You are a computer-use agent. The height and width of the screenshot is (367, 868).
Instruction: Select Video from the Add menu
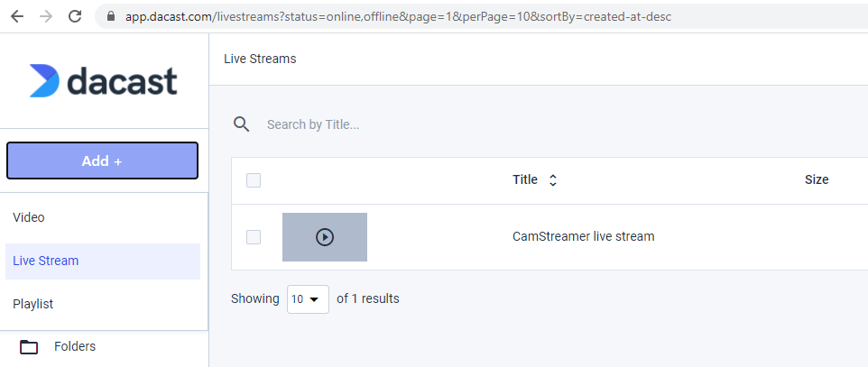29,217
